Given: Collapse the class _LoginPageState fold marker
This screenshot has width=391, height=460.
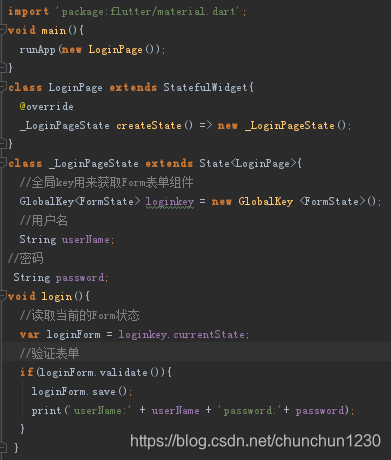Looking at the screenshot, I should 3,163.
